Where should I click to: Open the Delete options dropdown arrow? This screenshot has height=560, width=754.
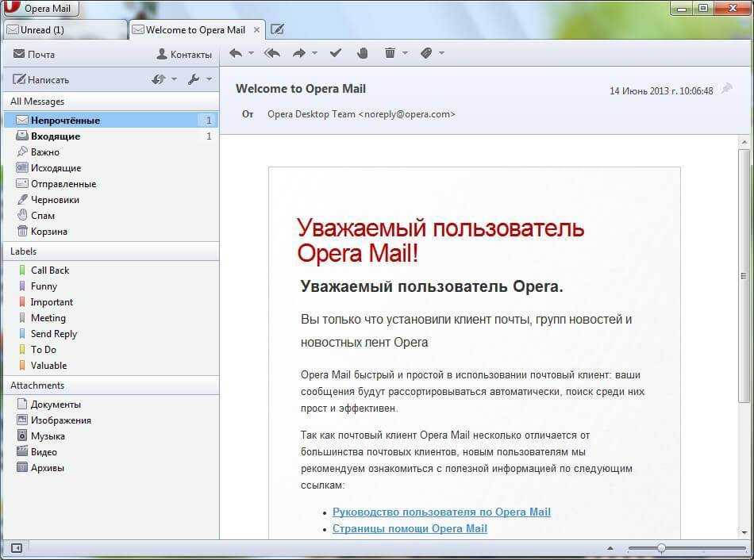point(405,53)
